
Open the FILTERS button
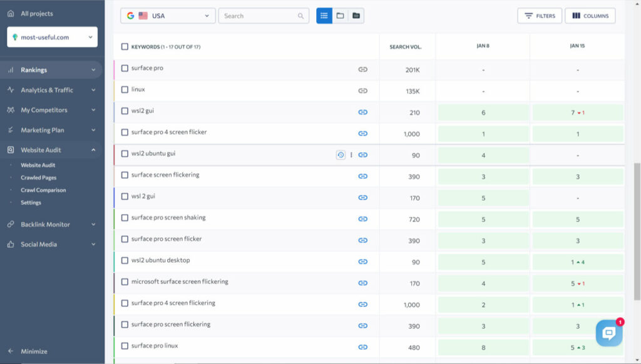coord(540,16)
